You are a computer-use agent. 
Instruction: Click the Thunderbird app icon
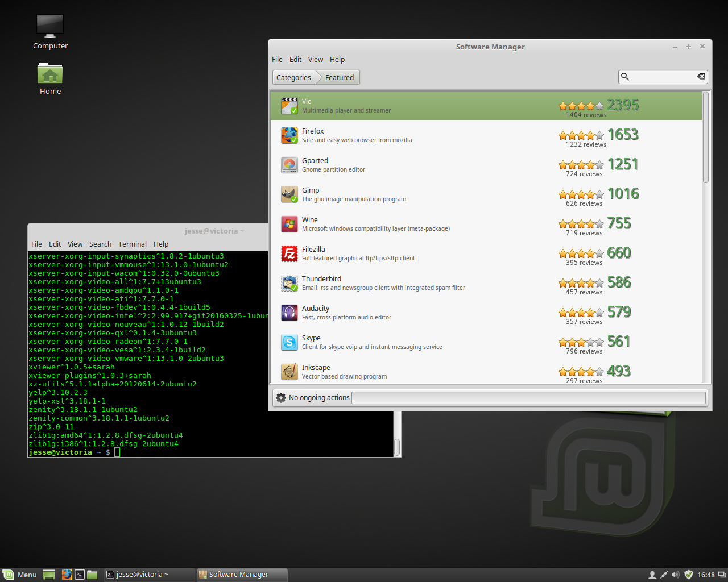coord(289,283)
